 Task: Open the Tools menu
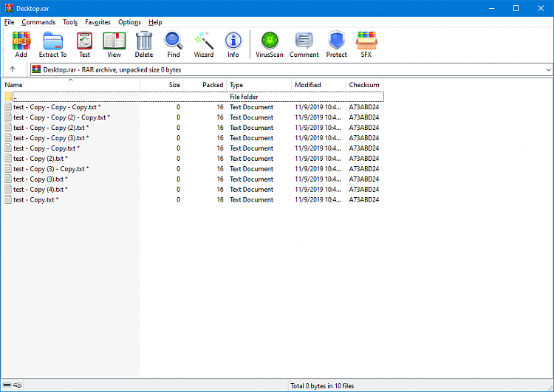pos(70,22)
